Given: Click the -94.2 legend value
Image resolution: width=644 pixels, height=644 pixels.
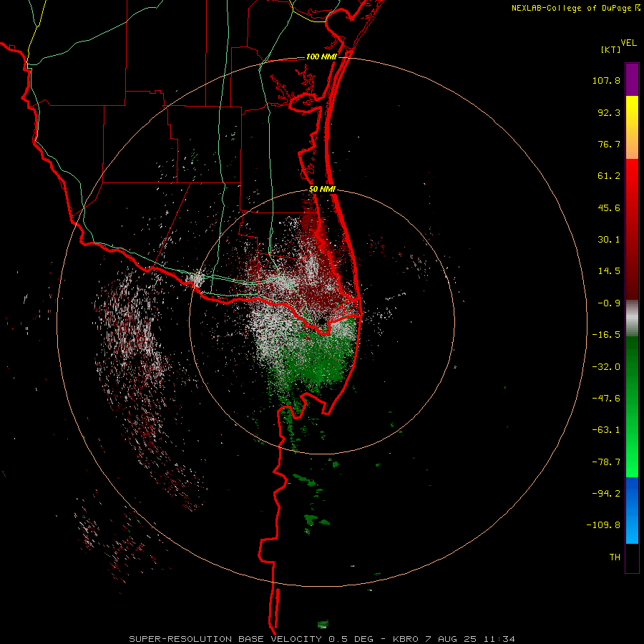Looking at the screenshot, I should pyautogui.click(x=606, y=493).
